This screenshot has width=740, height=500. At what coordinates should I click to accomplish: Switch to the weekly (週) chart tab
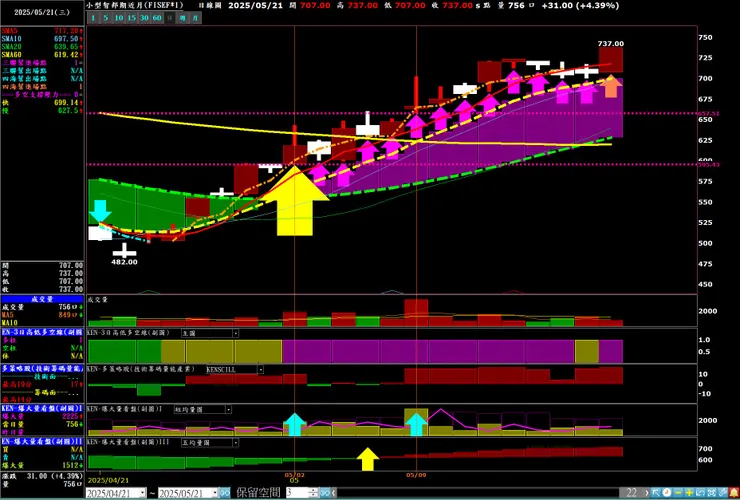[183, 18]
